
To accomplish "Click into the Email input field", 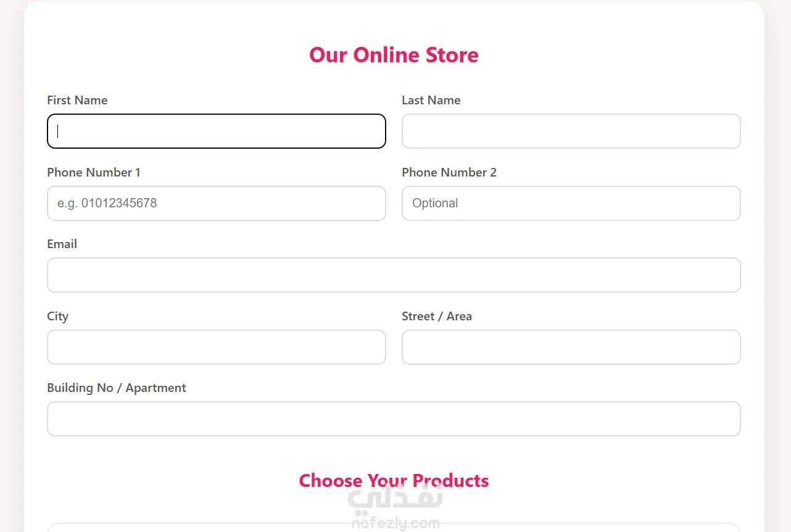I will point(394,275).
